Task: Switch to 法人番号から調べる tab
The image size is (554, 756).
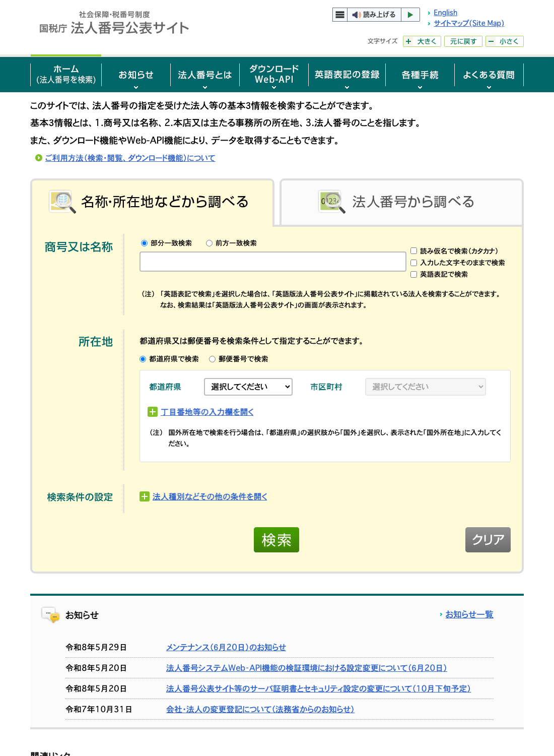Action: point(401,202)
